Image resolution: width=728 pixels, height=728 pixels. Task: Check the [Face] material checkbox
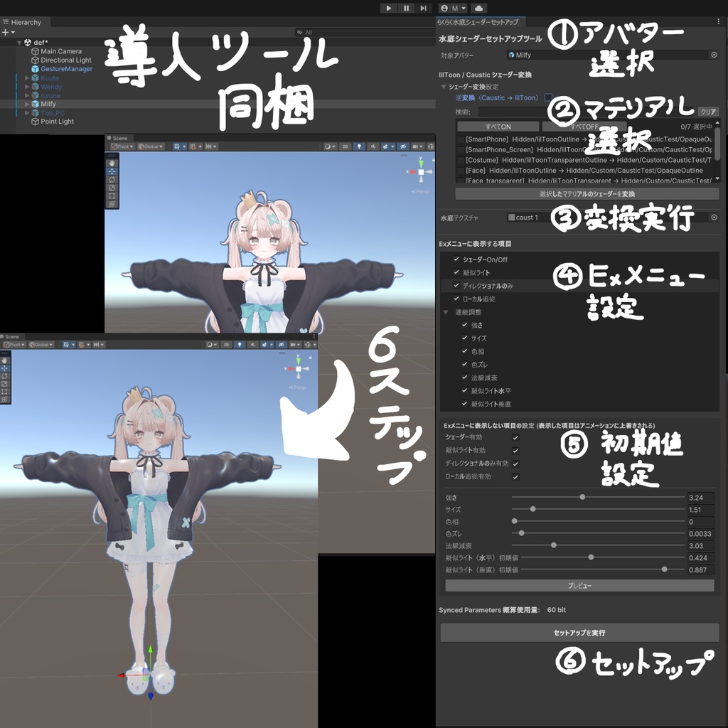[x=461, y=171]
